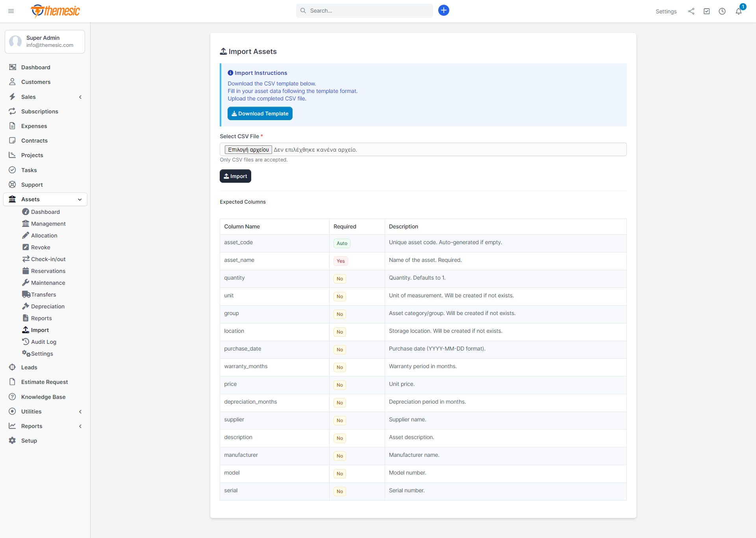The height and width of the screenshot is (538, 756).
Task: Open the Customers page
Action: coord(36,82)
